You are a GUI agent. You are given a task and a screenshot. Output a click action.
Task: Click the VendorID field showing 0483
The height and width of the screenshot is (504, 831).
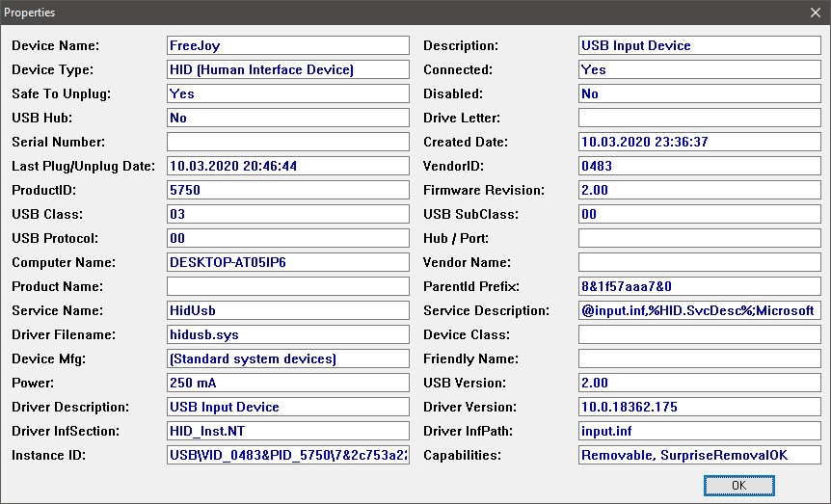click(700, 166)
